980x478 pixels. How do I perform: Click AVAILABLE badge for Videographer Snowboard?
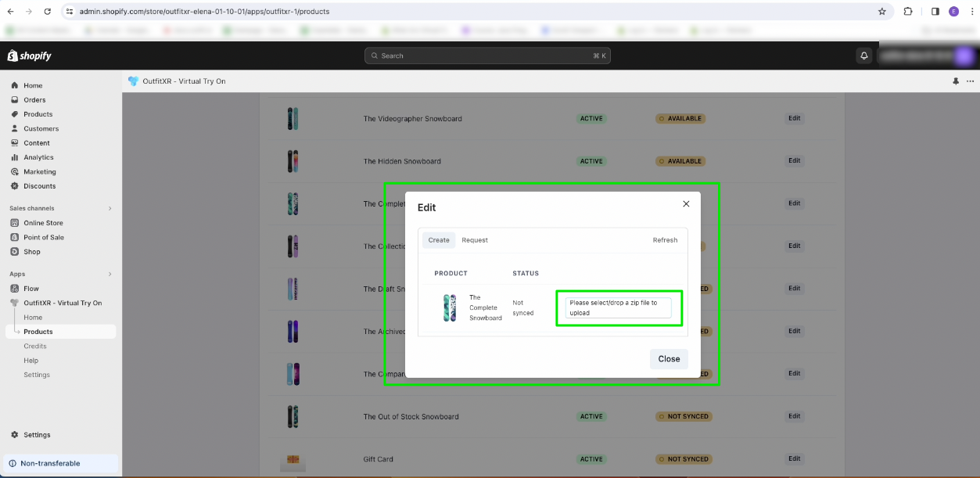(680, 119)
